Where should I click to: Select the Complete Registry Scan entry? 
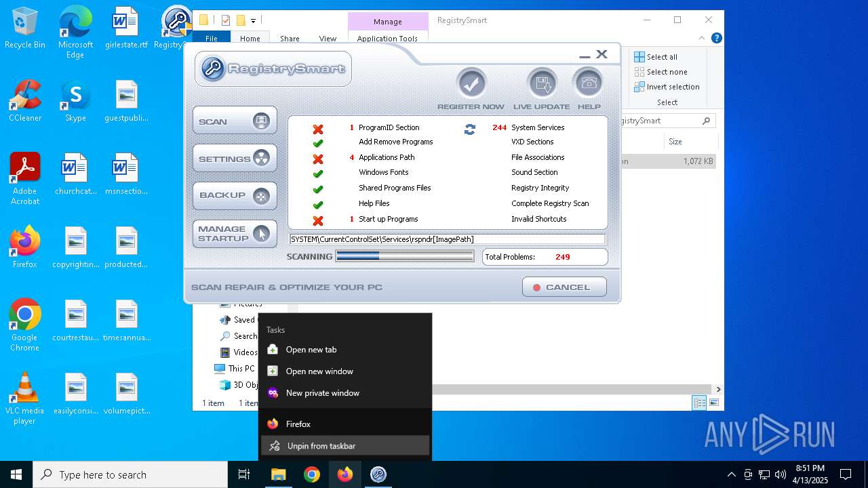[x=550, y=203]
